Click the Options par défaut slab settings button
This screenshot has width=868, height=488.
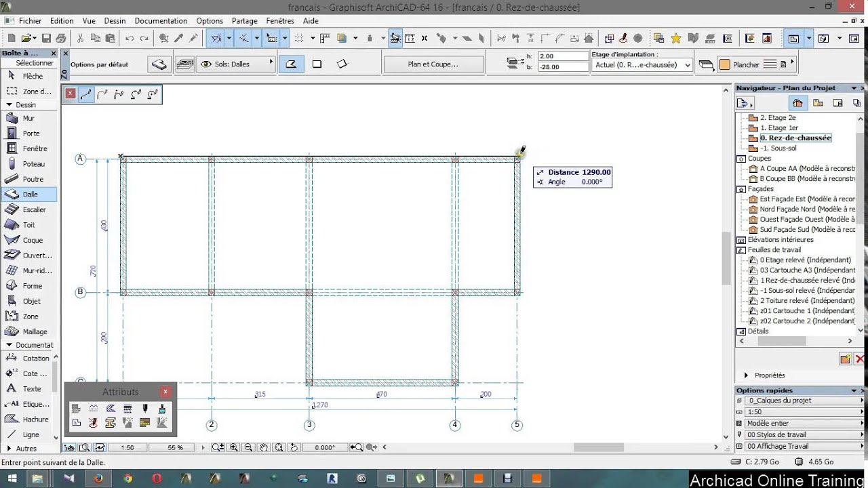point(159,64)
